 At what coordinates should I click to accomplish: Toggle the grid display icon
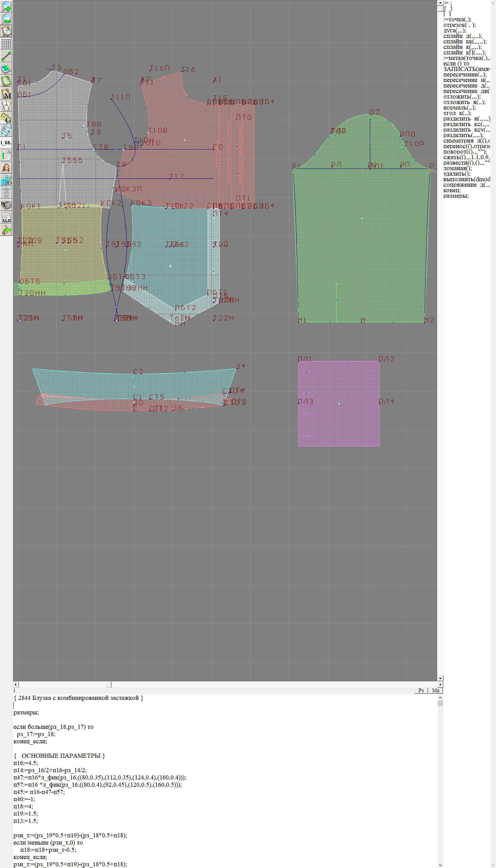6,44
